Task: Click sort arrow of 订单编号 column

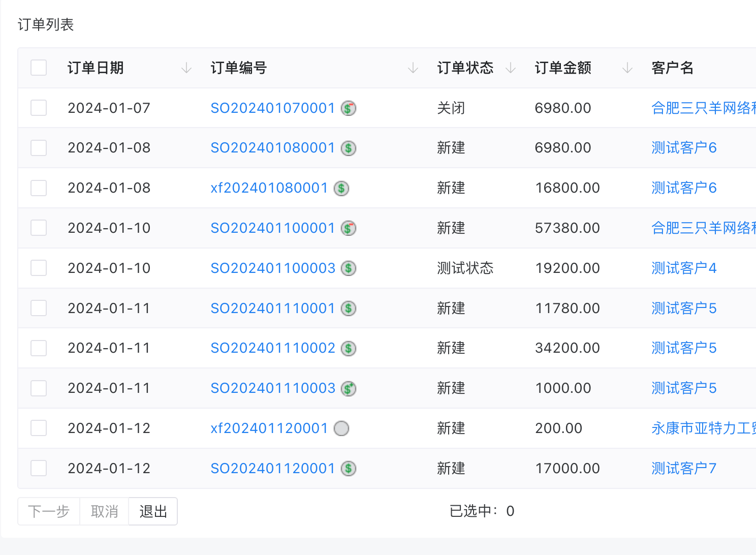Action: pyautogui.click(x=413, y=68)
